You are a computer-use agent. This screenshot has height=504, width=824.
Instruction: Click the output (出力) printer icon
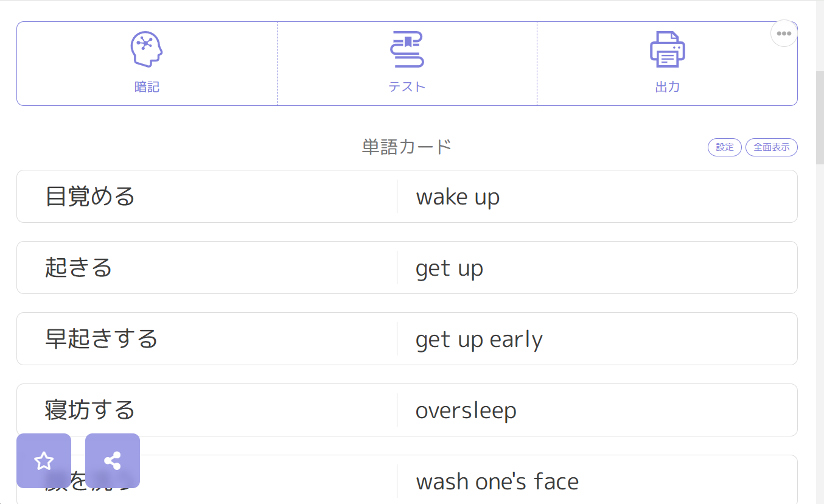[667, 49]
